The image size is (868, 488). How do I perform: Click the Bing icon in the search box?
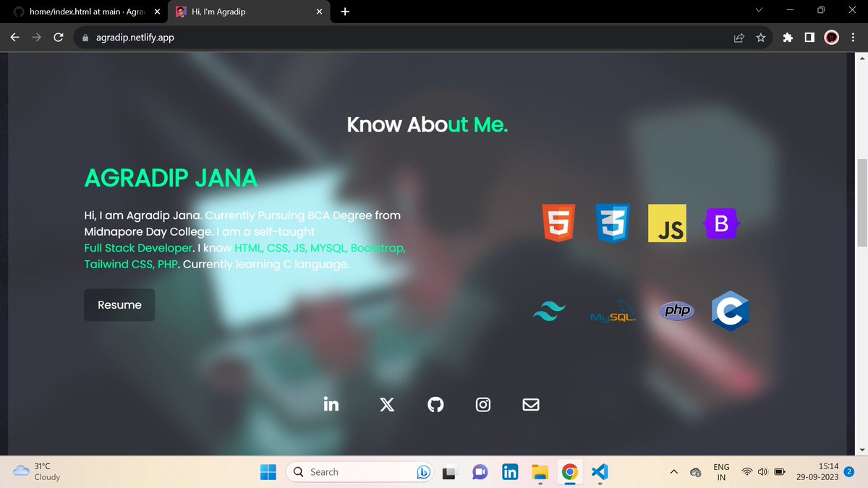(x=424, y=472)
